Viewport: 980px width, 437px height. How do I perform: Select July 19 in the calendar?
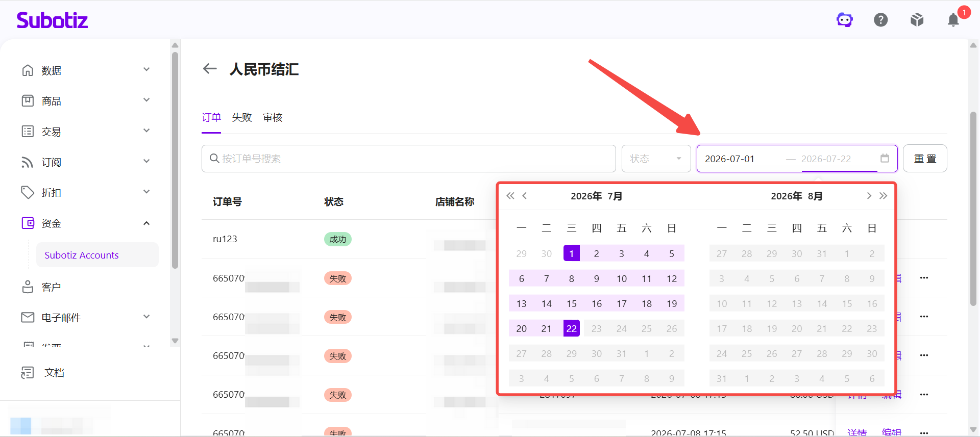(672, 303)
